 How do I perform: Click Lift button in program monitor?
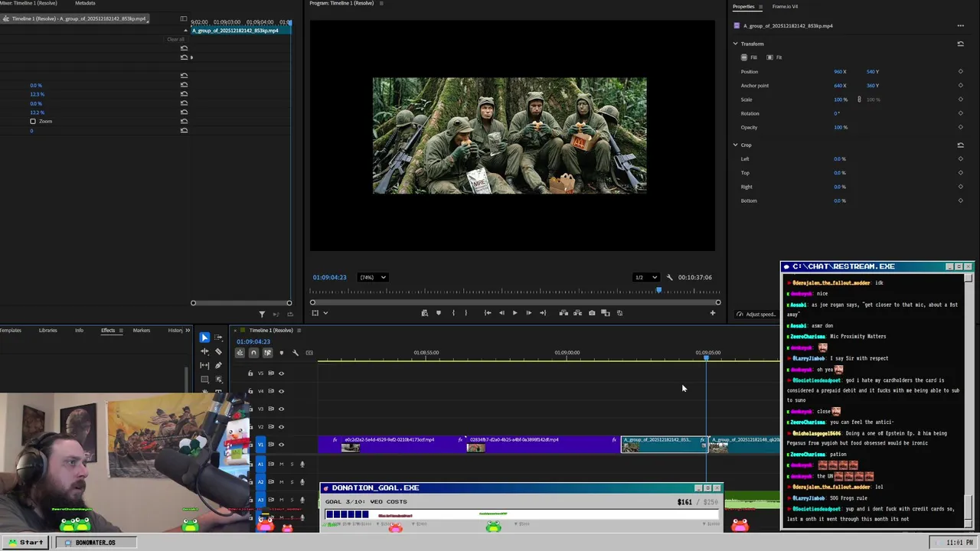point(563,313)
